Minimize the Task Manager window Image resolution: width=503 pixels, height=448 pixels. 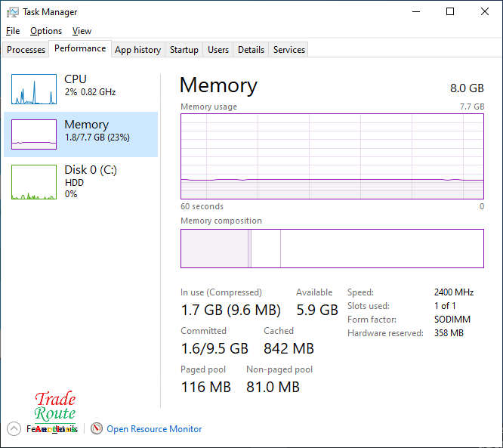[x=415, y=12]
